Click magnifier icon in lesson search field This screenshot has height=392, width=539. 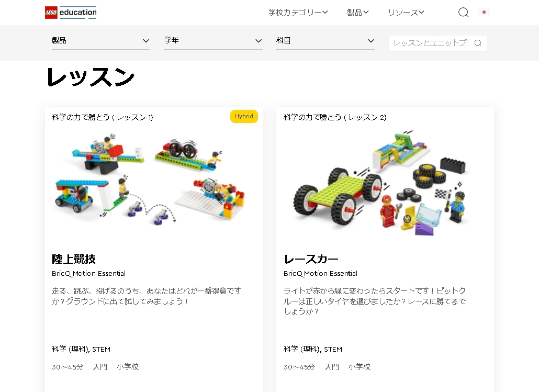point(478,43)
